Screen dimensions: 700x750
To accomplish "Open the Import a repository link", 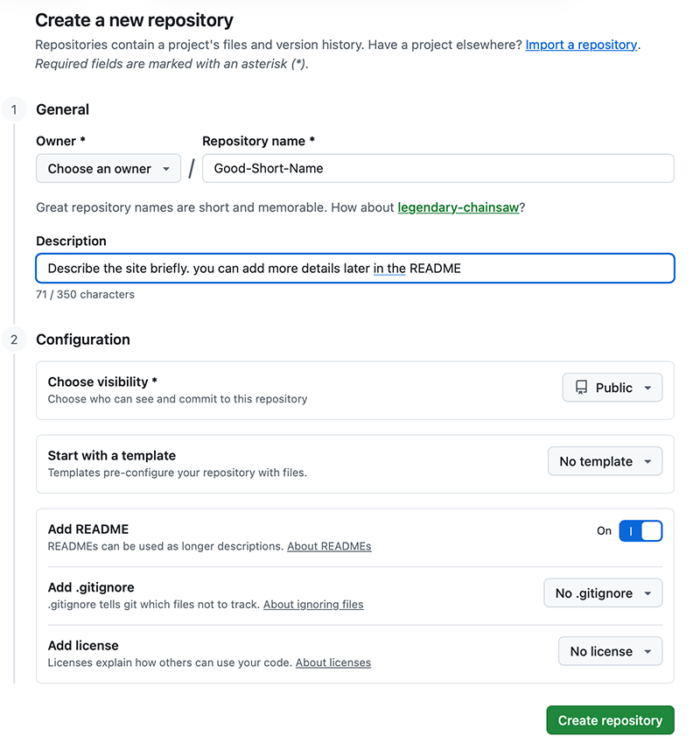I will coord(580,45).
